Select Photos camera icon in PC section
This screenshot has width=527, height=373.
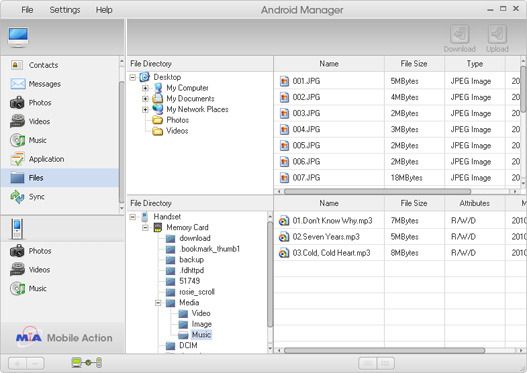(17, 102)
